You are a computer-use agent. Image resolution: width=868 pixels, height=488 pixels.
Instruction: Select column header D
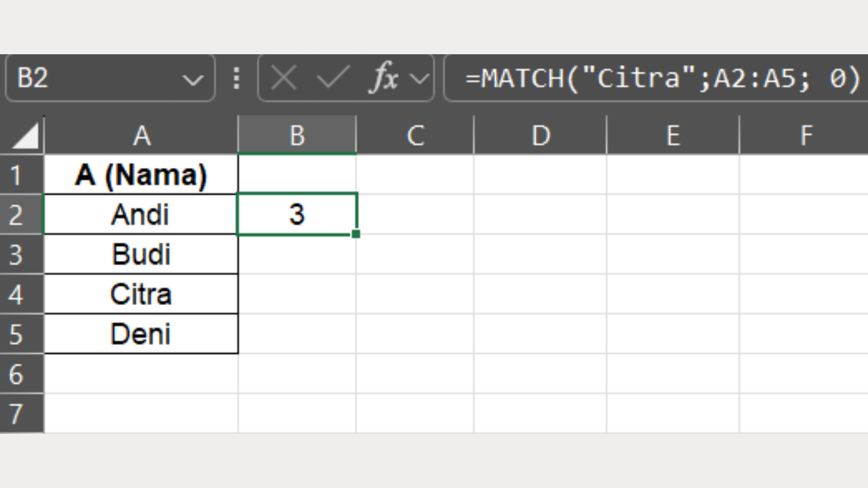540,135
